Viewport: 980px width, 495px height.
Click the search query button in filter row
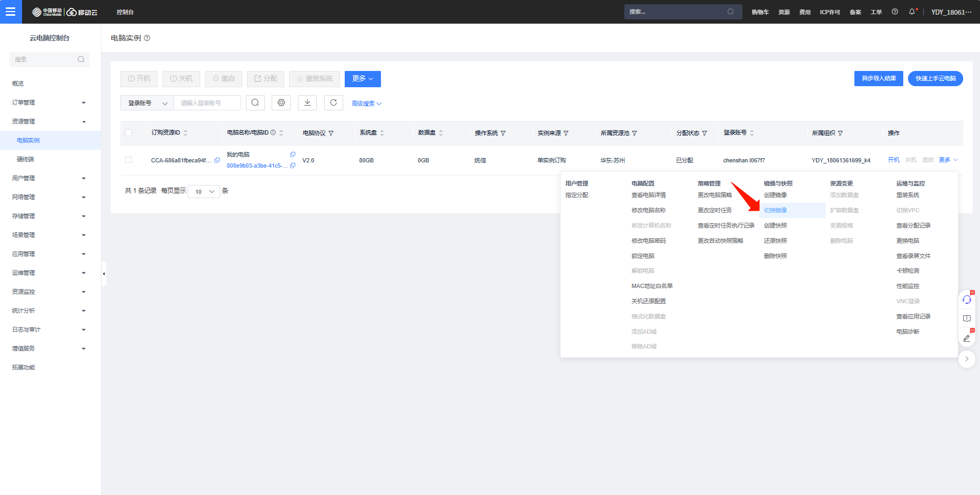[255, 102]
